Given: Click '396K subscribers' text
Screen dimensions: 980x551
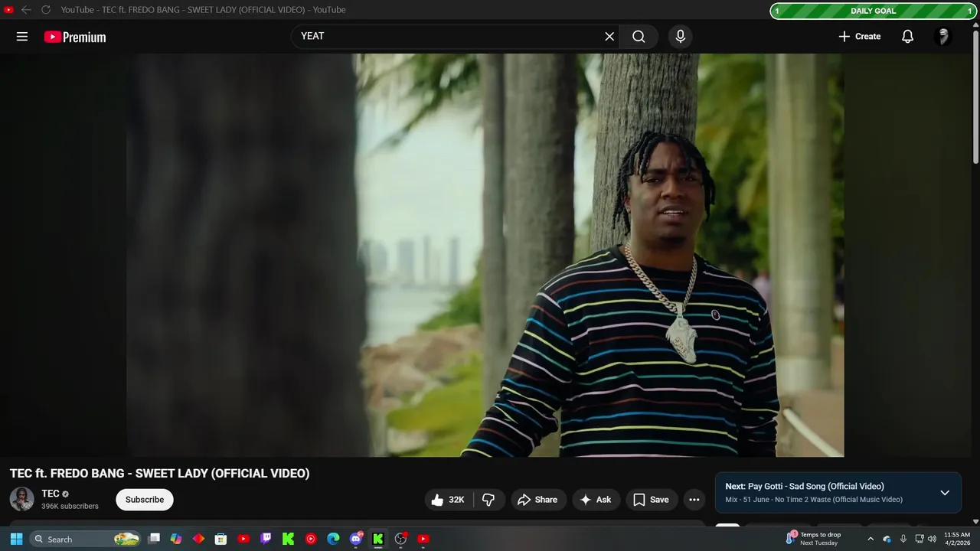Looking at the screenshot, I should pos(70,506).
